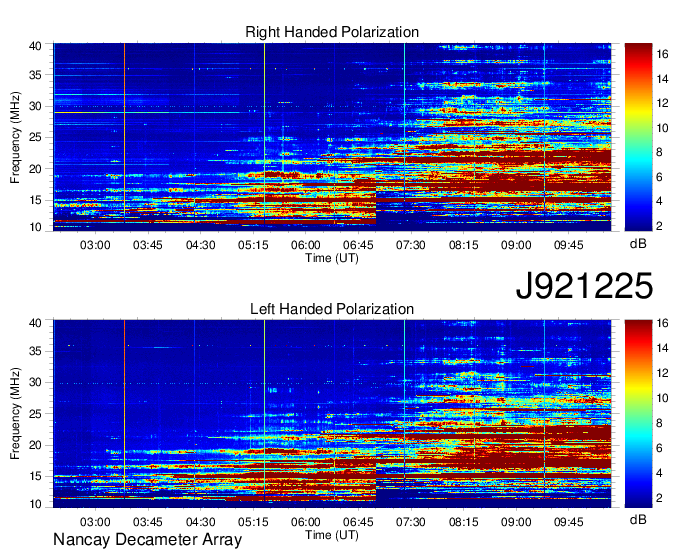Screen dimensions: 680x552
Task: Click "16" on the Left Handed color bar scale
Action: click(x=662, y=323)
